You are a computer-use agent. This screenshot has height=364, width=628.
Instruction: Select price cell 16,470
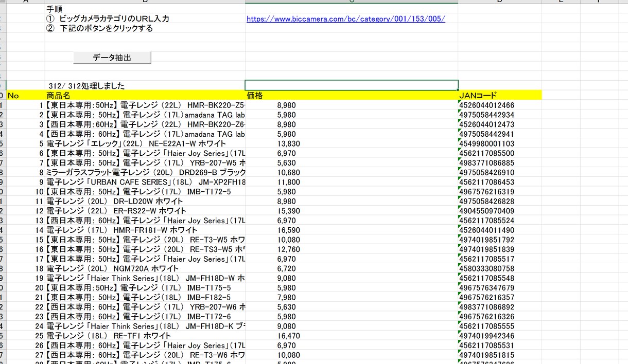[x=352, y=336]
